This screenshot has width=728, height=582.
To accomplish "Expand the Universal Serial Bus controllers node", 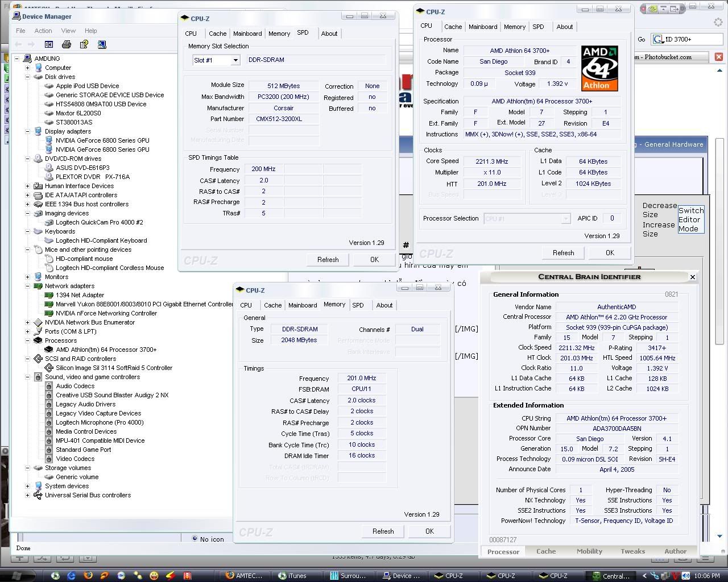I will pos(27,495).
